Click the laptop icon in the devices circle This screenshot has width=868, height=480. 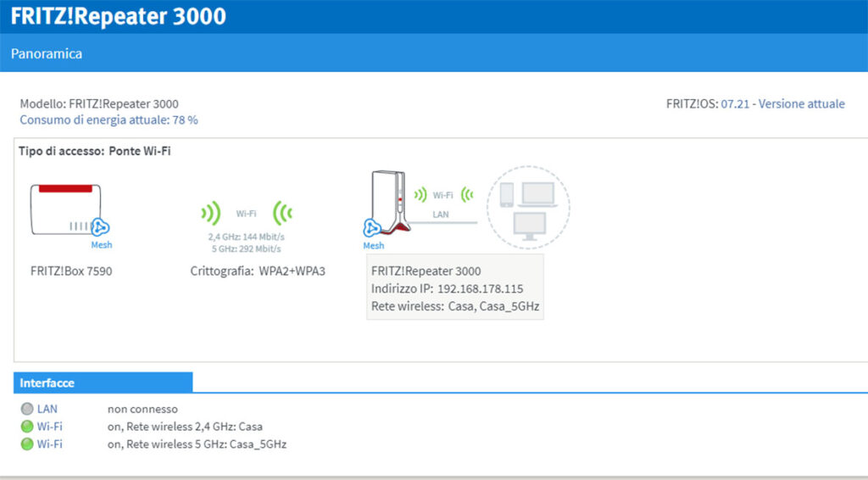click(537, 194)
